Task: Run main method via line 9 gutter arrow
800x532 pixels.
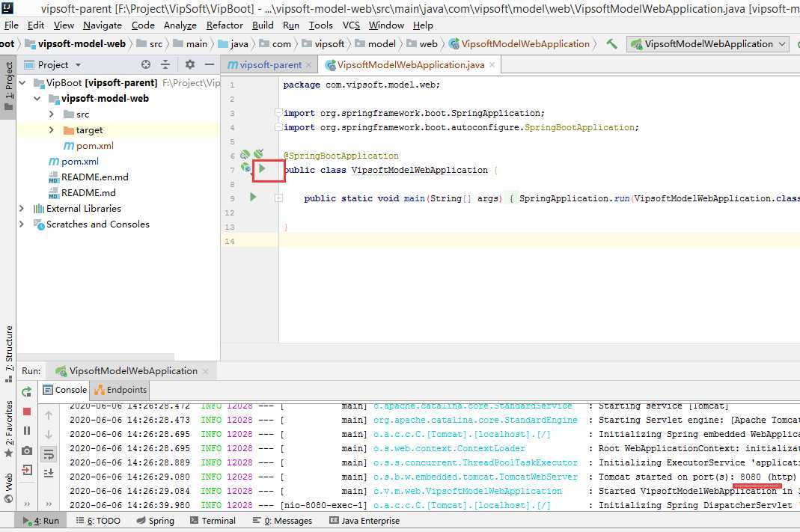Action: coord(253,197)
